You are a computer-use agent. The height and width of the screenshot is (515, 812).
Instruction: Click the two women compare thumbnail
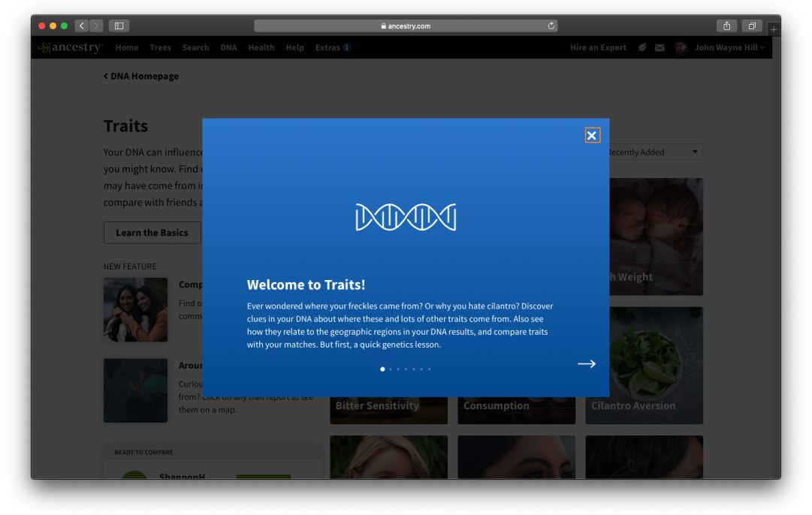(x=136, y=309)
